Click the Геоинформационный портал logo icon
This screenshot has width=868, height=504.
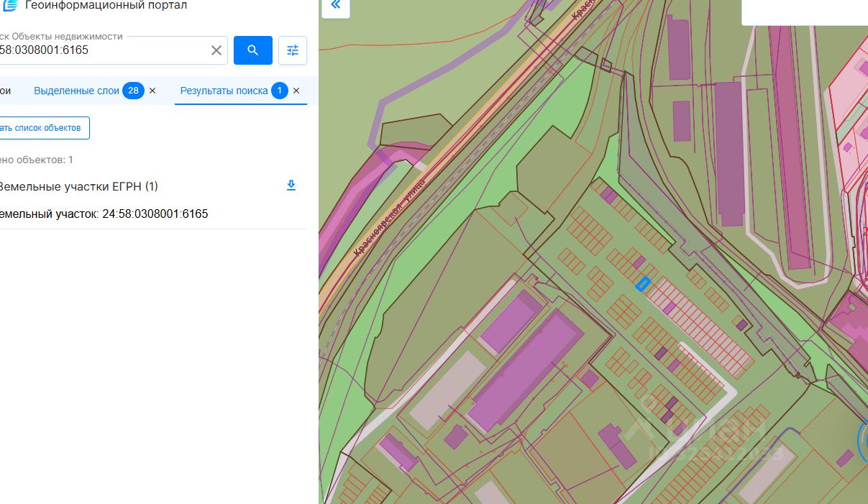(9, 6)
